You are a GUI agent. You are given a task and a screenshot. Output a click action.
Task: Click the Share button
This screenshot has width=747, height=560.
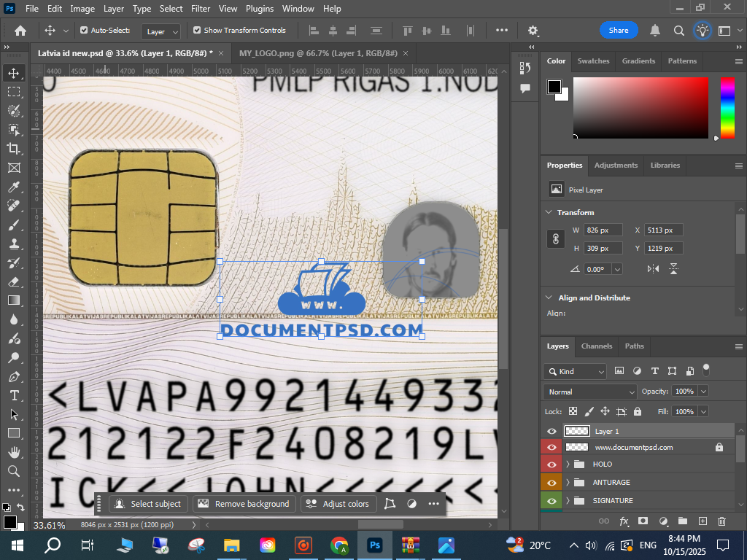pos(618,31)
